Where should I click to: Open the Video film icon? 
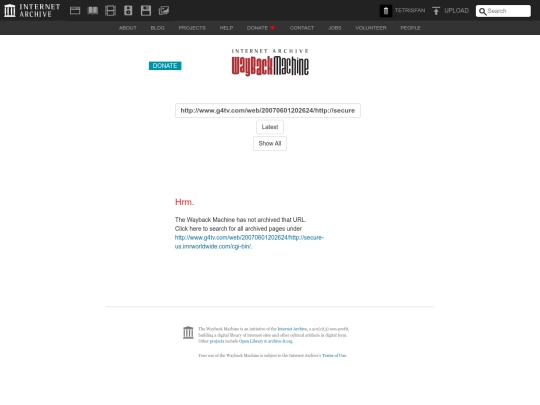tap(111, 11)
